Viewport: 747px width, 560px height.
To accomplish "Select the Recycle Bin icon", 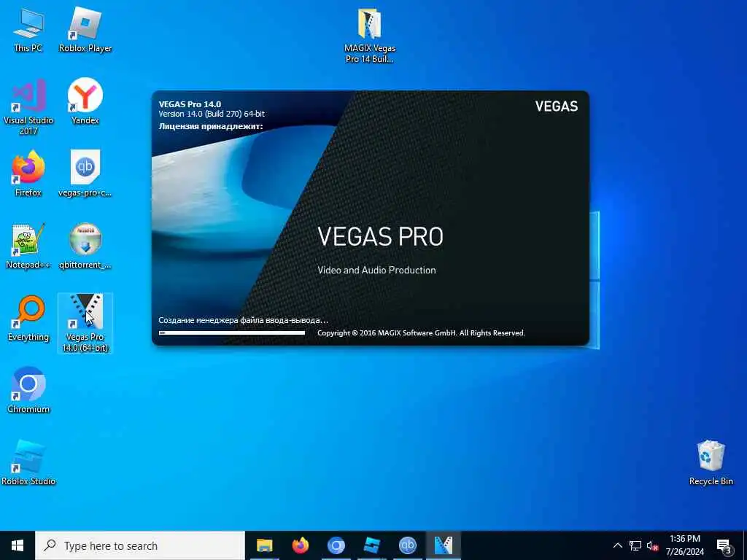I will [711, 463].
